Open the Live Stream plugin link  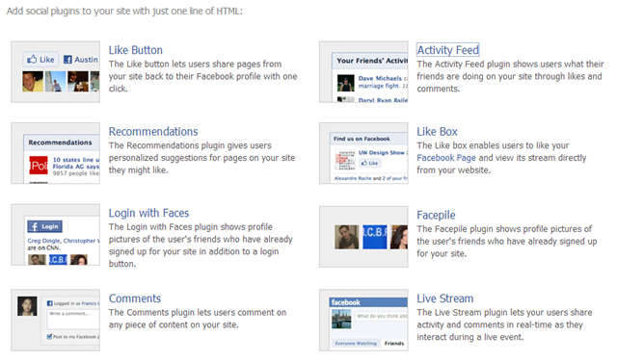click(445, 299)
